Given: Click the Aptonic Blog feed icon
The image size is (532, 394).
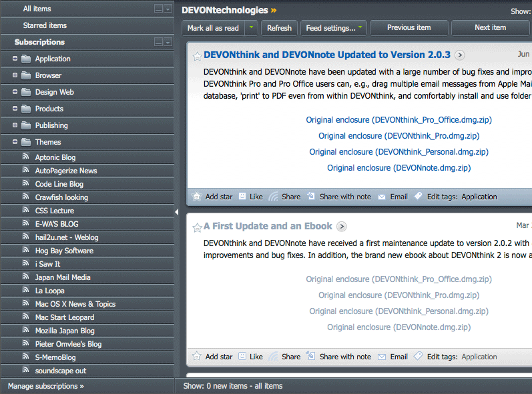Looking at the screenshot, I should coord(26,156).
